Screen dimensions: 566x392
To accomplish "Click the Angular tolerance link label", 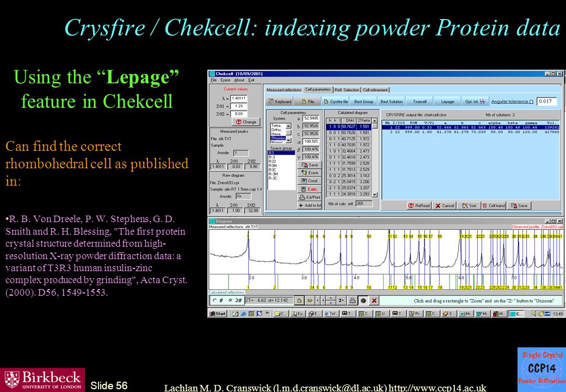I will (x=512, y=102).
